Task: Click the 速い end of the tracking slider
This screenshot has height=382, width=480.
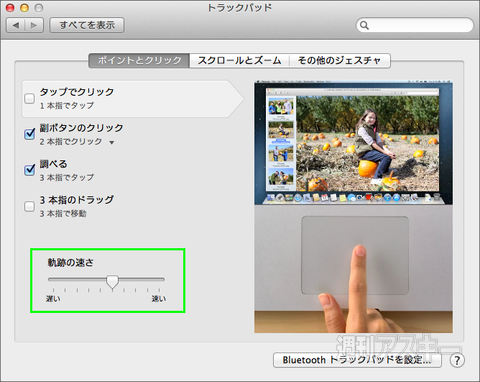Action: click(x=159, y=298)
